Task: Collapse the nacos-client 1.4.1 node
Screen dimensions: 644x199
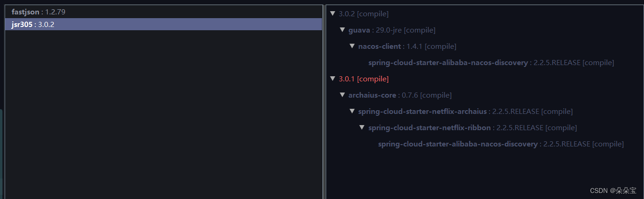Action: (352, 46)
